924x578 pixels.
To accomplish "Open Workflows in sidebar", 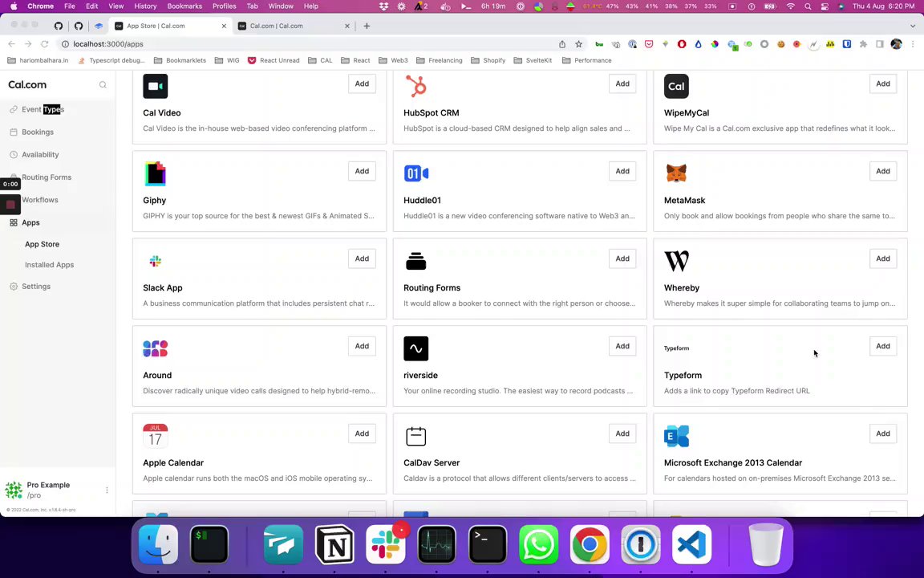I will [40, 200].
